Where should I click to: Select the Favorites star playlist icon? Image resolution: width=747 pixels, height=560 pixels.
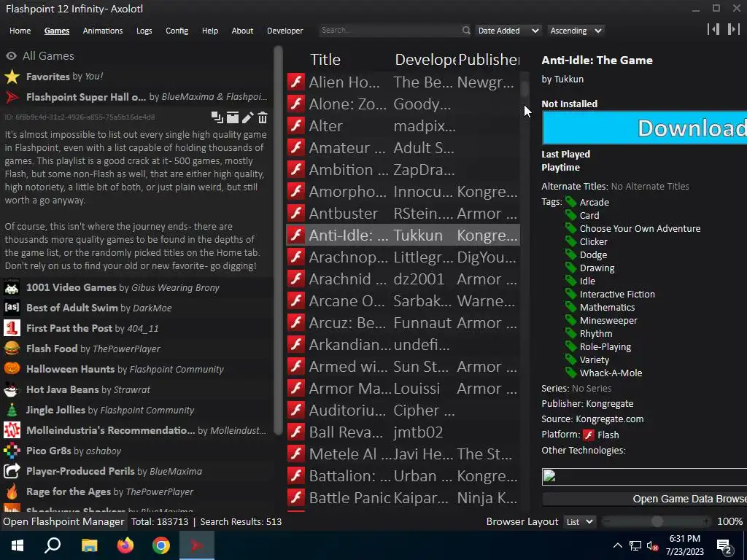12,77
